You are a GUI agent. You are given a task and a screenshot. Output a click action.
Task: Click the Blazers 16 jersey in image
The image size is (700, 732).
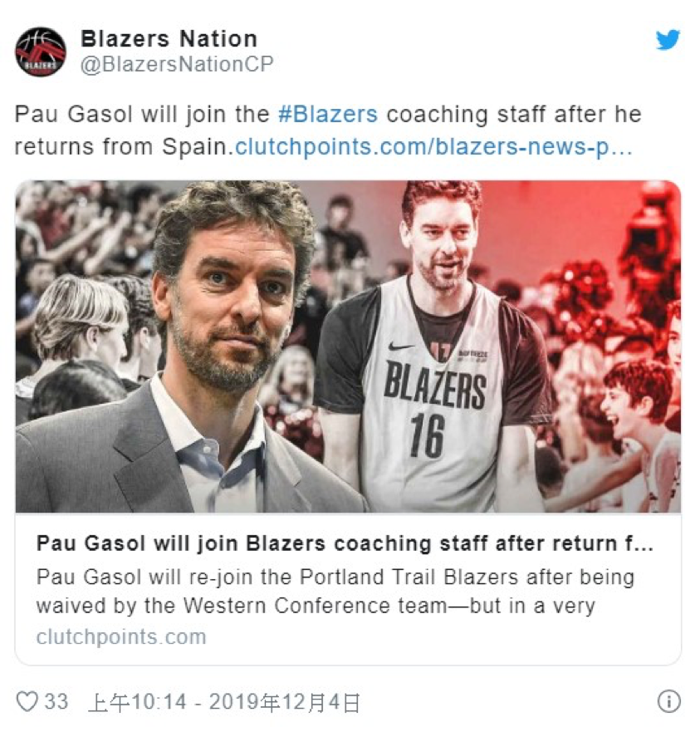433,397
